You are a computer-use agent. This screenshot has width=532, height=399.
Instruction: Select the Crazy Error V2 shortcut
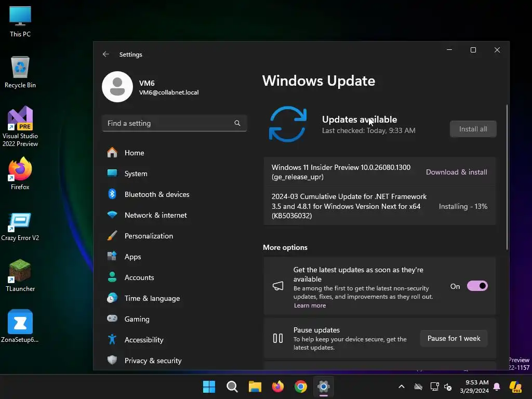(x=20, y=227)
